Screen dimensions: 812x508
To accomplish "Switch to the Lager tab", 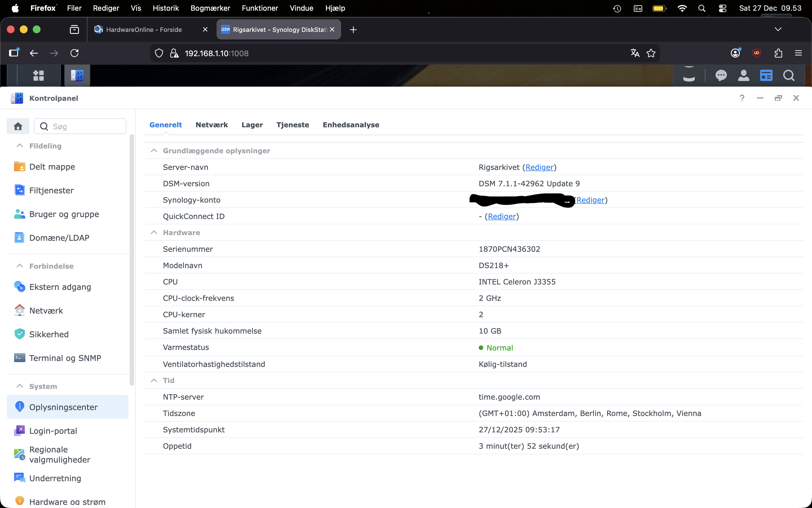I will [x=252, y=125].
